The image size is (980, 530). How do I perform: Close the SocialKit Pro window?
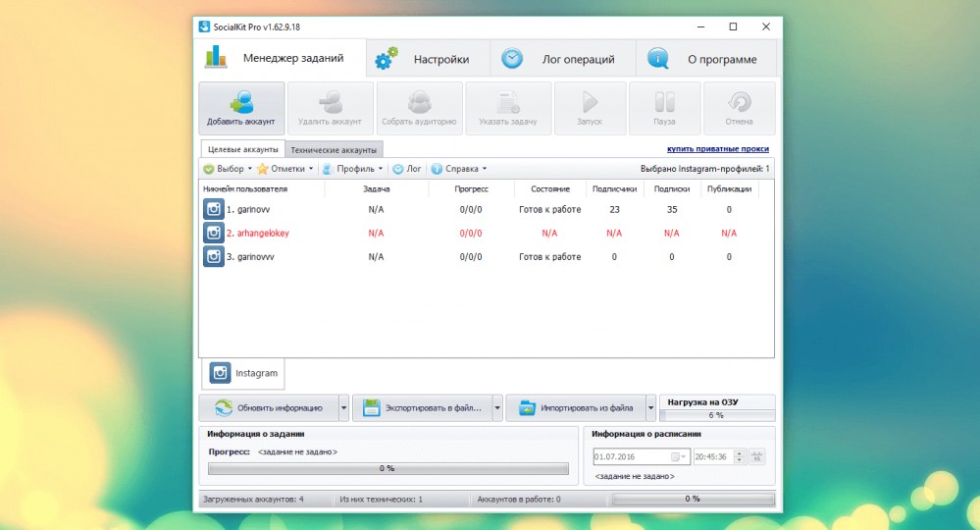click(766, 26)
